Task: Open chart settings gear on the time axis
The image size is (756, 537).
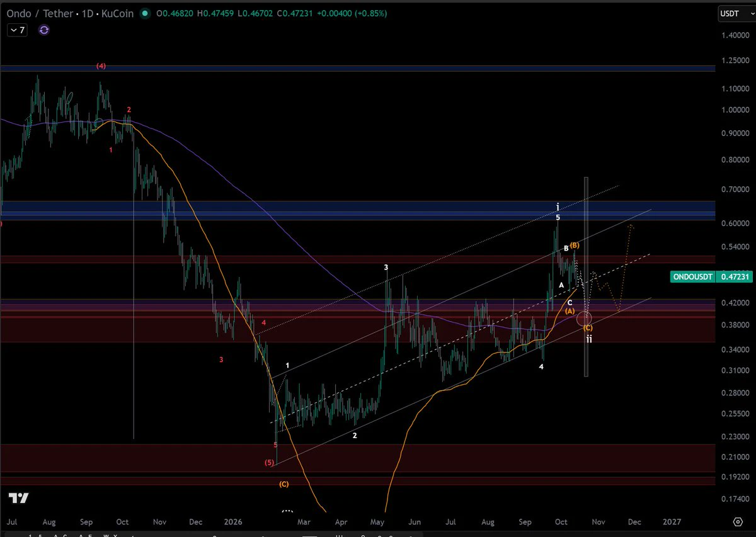Action: coord(737,522)
